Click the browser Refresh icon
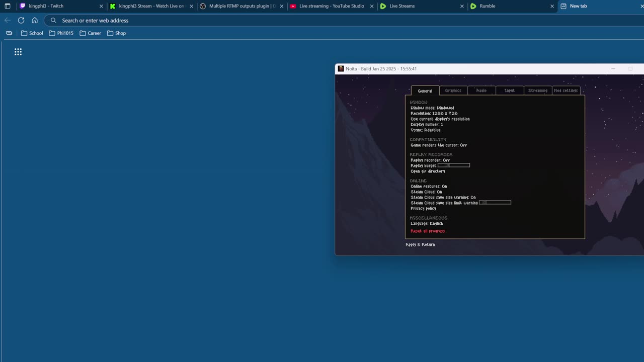This screenshot has width=644, height=362. coord(21,20)
